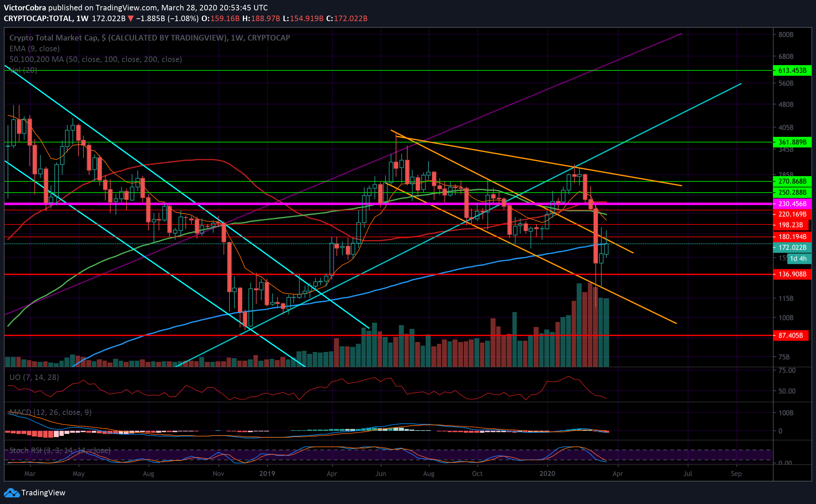Click the Sep time axis label
This screenshot has width=816, height=504.
tap(736, 474)
